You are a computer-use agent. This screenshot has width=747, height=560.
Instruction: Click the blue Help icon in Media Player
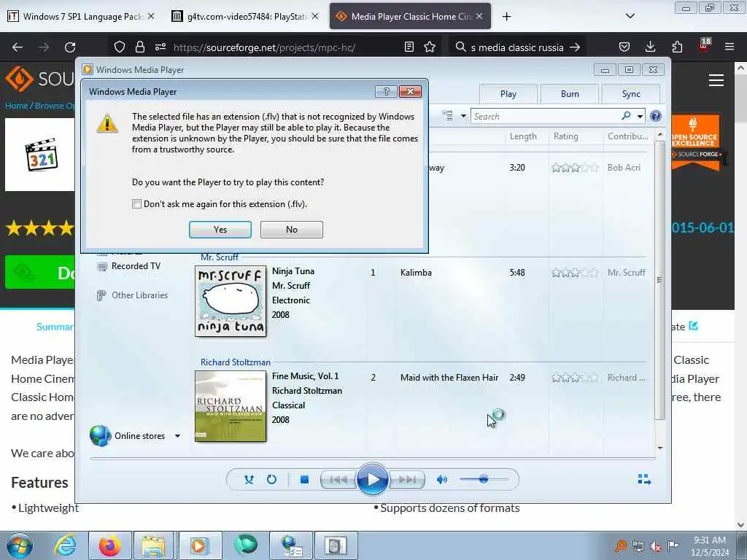point(656,116)
